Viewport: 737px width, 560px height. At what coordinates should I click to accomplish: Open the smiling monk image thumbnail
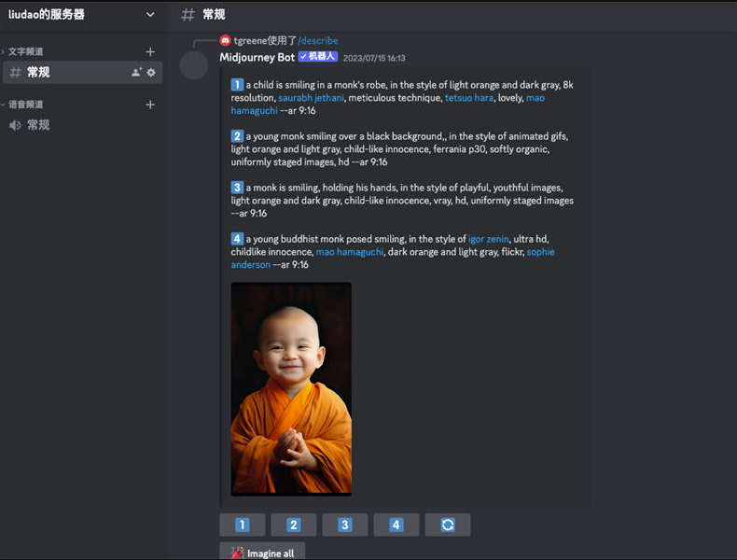291,388
